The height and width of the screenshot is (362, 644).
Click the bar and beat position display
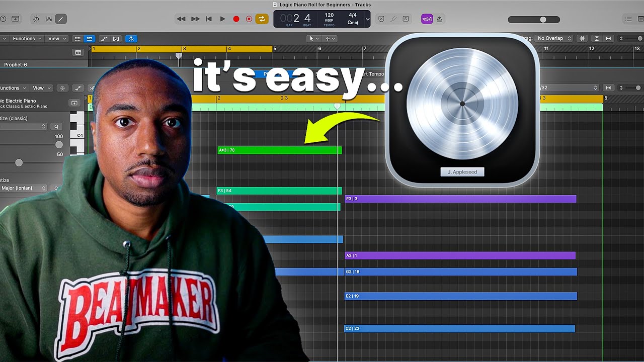[x=296, y=19]
